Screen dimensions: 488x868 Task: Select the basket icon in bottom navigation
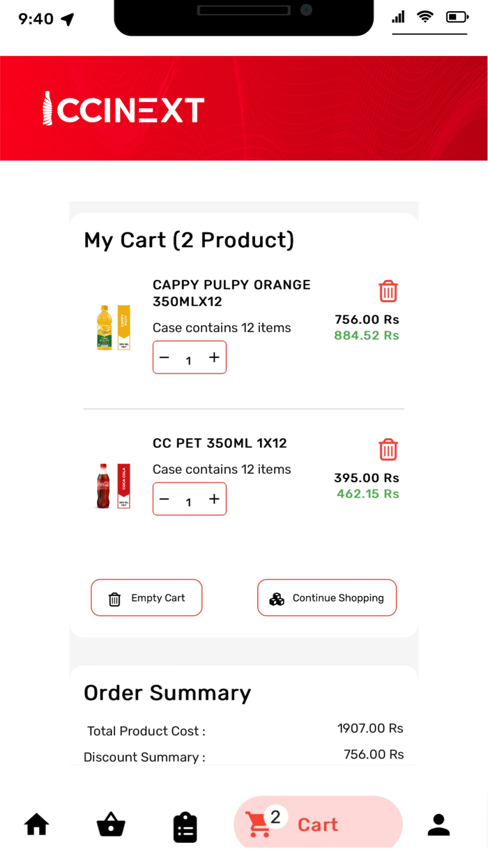pos(110,825)
